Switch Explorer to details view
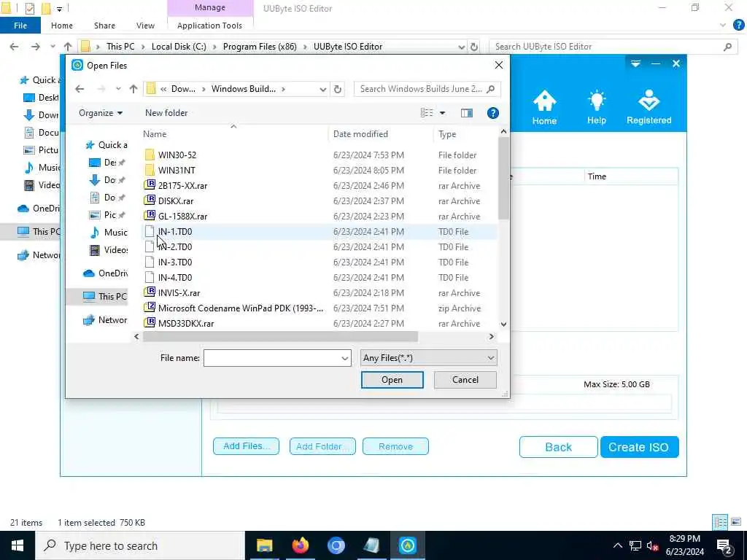Viewport: 747px width, 560px height. (720, 522)
